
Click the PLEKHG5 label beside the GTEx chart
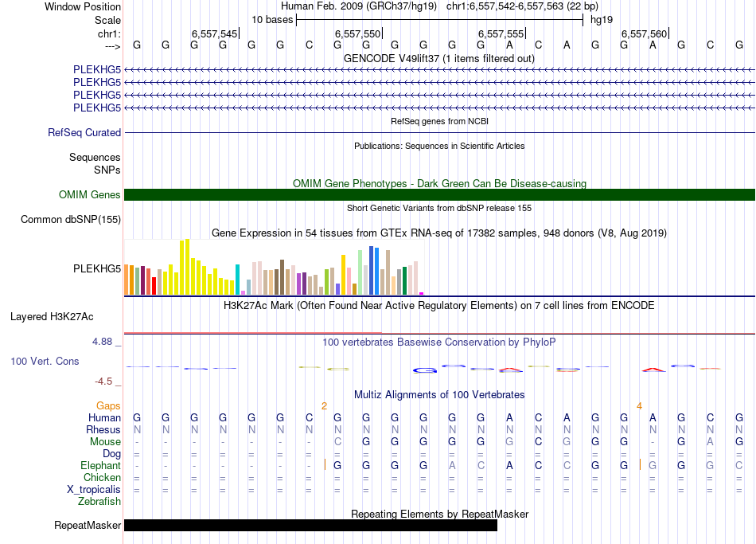(x=97, y=269)
